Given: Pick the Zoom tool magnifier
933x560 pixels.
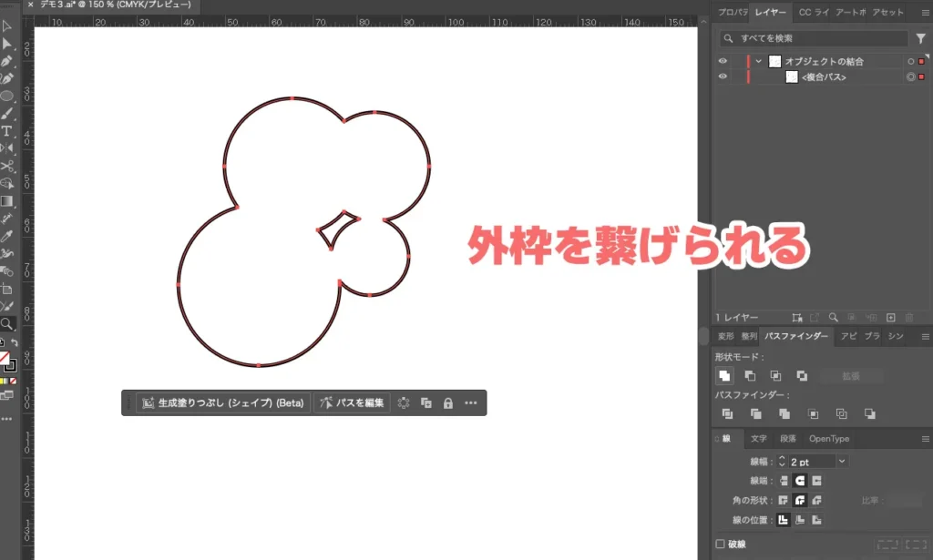Looking at the screenshot, I should pos(6,323).
